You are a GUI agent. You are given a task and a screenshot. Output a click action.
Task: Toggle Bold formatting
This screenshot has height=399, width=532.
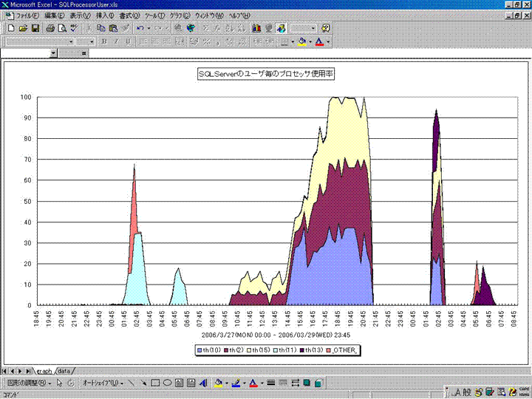pyautogui.click(x=104, y=41)
